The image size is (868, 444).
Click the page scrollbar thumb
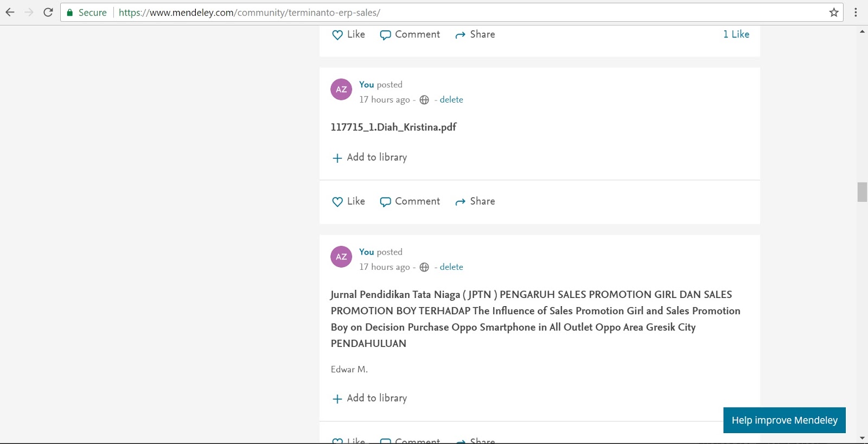(x=862, y=192)
